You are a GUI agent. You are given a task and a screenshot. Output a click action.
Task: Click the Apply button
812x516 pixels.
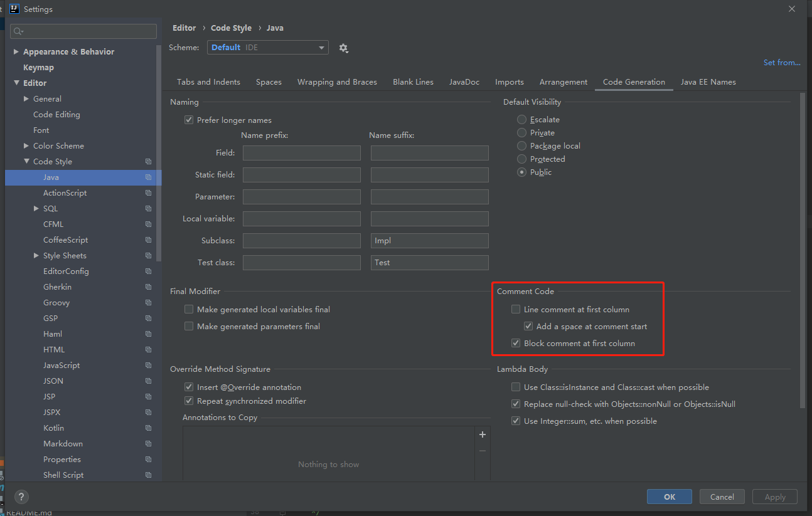[x=775, y=497]
